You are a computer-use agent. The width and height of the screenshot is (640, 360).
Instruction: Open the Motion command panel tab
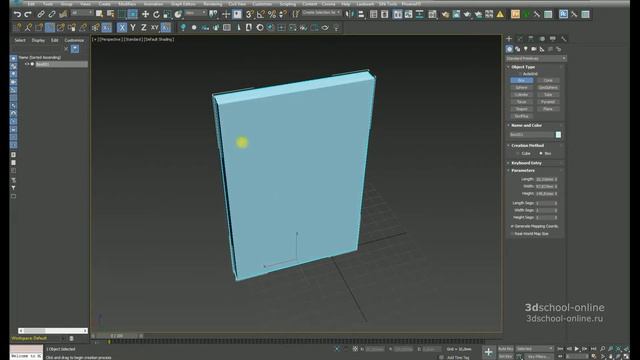(542, 39)
